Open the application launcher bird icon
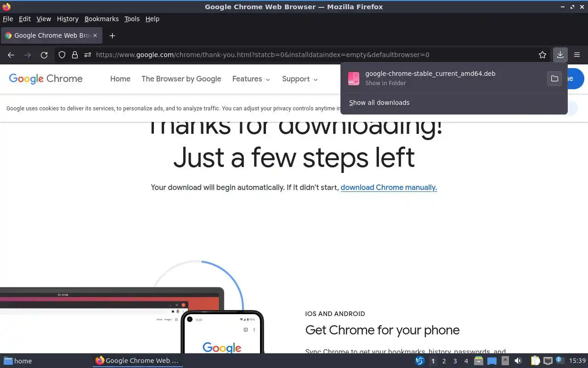The image size is (588, 368). click(419, 361)
